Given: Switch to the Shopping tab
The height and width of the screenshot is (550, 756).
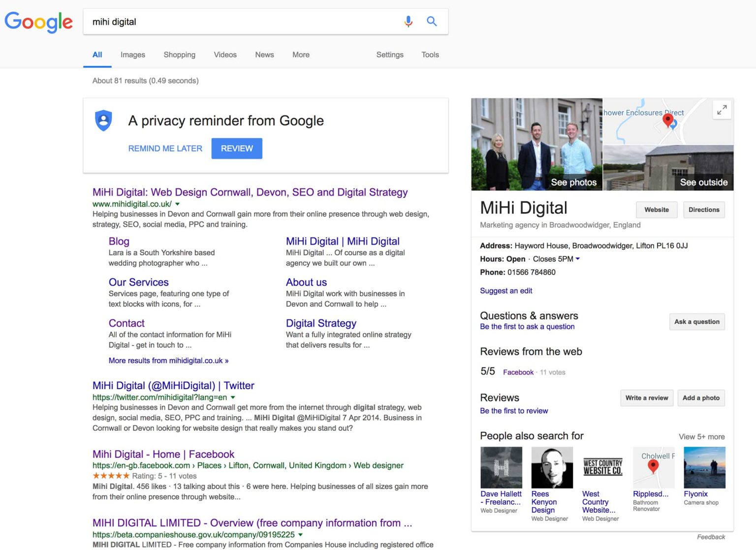Looking at the screenshot, I should (x=180, y=55).
